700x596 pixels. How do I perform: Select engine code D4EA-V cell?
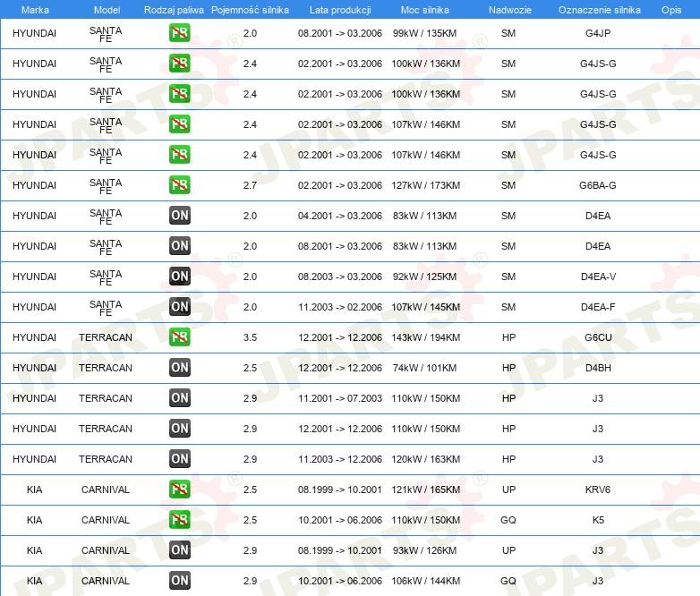pos(598,277)
